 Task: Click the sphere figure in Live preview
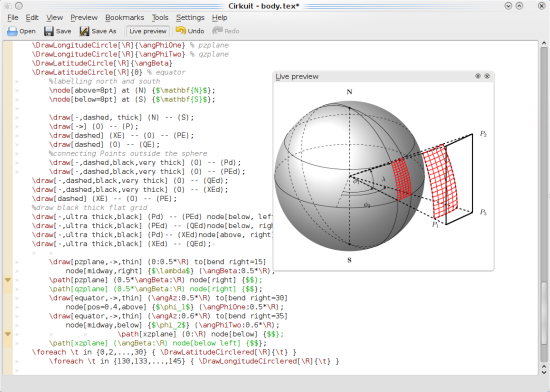349,176
